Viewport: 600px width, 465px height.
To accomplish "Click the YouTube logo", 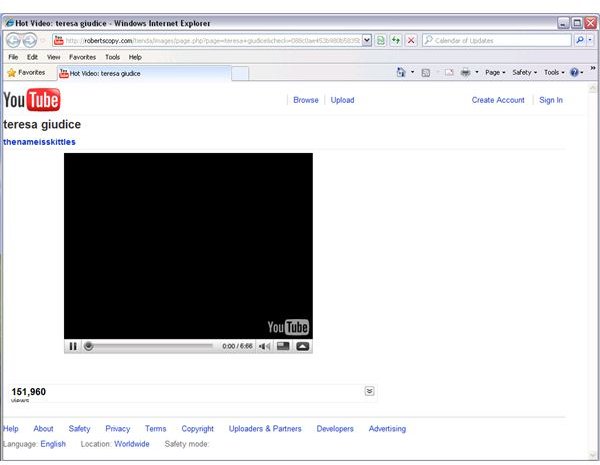I will pyautogui.click(x=32, y=100).
